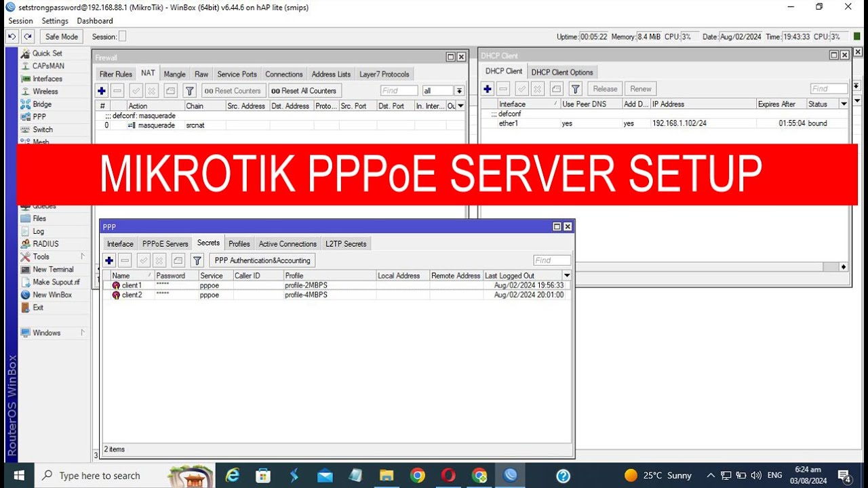Add a new rule with Firewall plus icon

click(102, 91)
